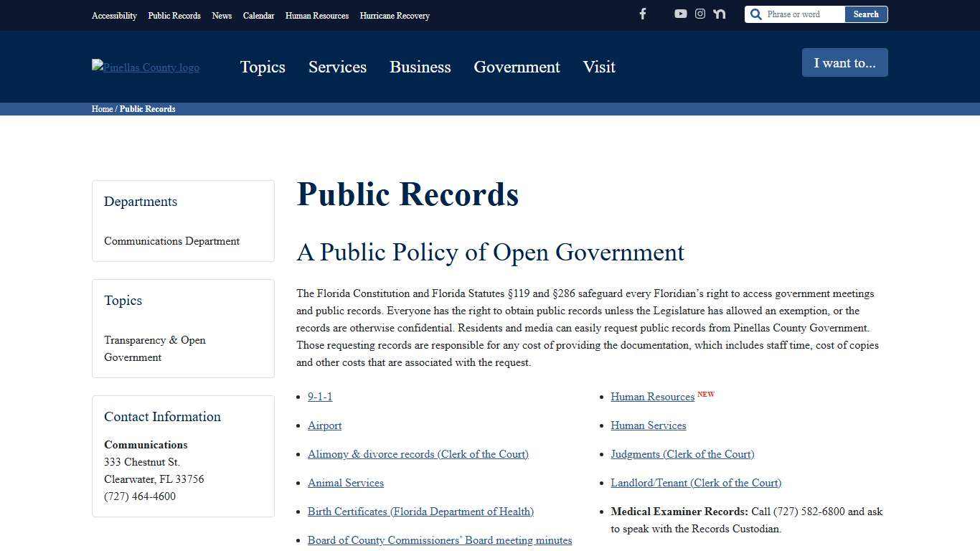Viewport: 980px width, 551px height.
Task: Select Calendar from the top navigation
Action: click(258, 15)
